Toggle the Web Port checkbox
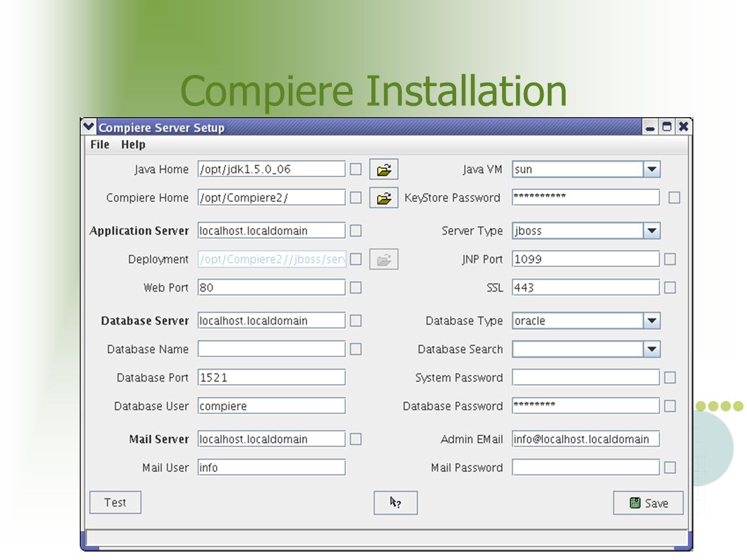This screenshot has width=747, height=560. [355, 287]
